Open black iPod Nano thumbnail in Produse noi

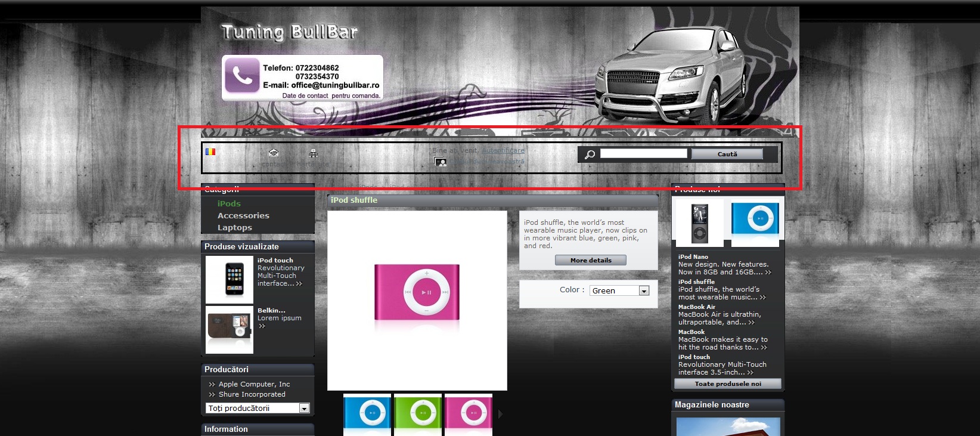coord(699,223)
